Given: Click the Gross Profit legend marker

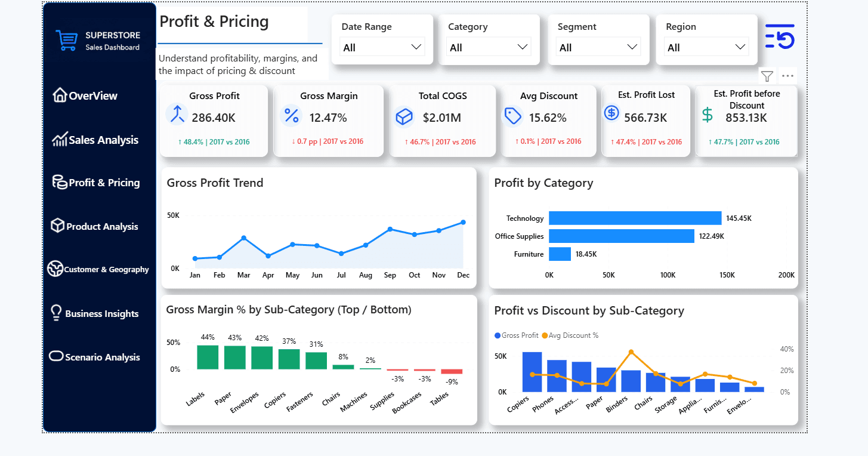Looking at the screenshot, I should 498,335.
